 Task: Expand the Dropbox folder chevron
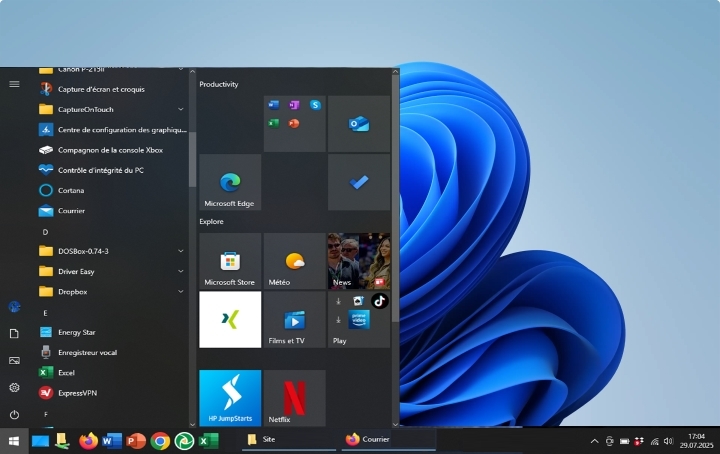coord(181,292)
